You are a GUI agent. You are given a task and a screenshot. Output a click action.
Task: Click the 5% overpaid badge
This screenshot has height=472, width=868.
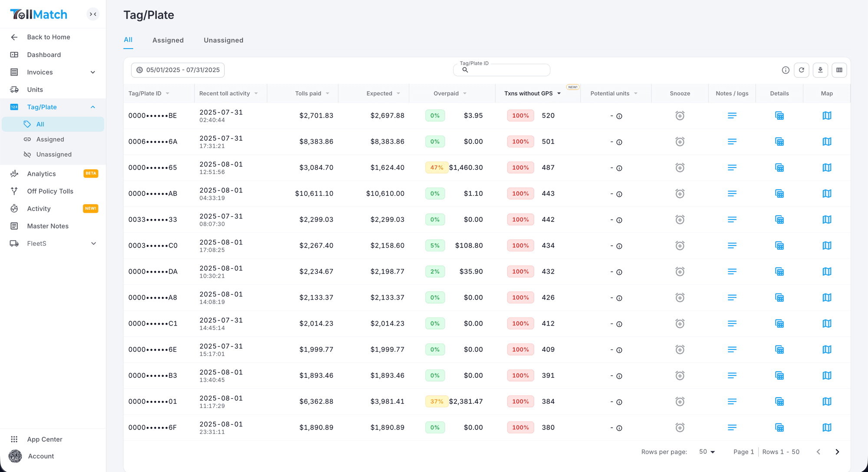point(435,246)
